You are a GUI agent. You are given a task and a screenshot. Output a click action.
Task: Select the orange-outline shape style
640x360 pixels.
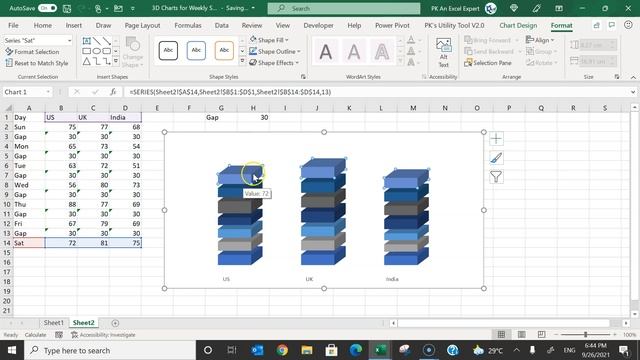click(x=224, y=51)
